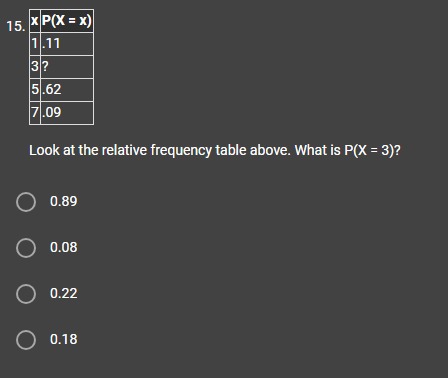Click the P(X = x) header cell
Screen dimensions: 448x378
pos(67,21)
